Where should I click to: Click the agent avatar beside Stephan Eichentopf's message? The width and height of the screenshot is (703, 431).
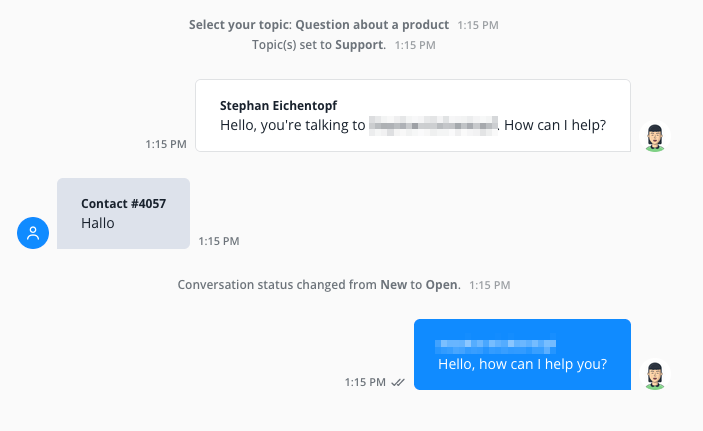click(x=655, y=137)
